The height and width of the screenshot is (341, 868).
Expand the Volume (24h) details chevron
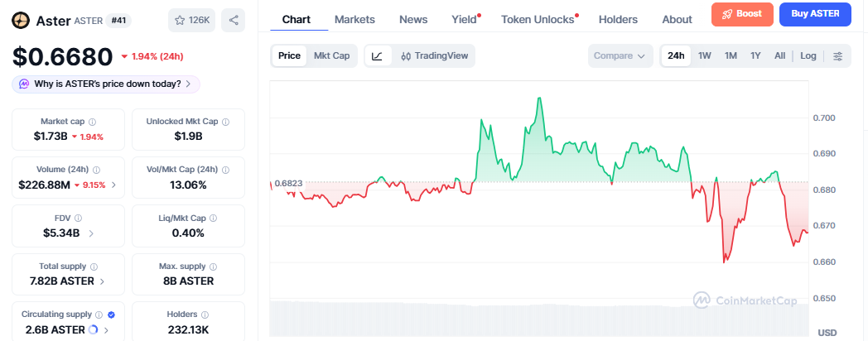point(114,185)
